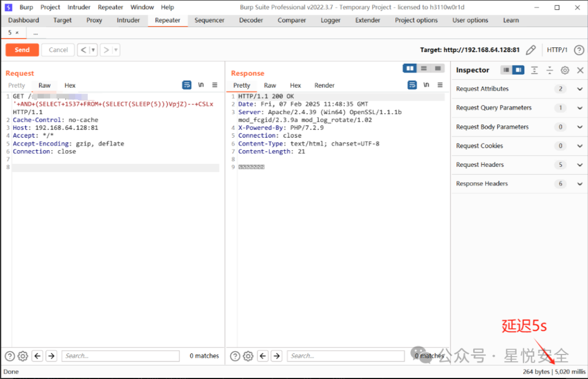
Task: Open the Intruder menu
Action: coord(79,7)
